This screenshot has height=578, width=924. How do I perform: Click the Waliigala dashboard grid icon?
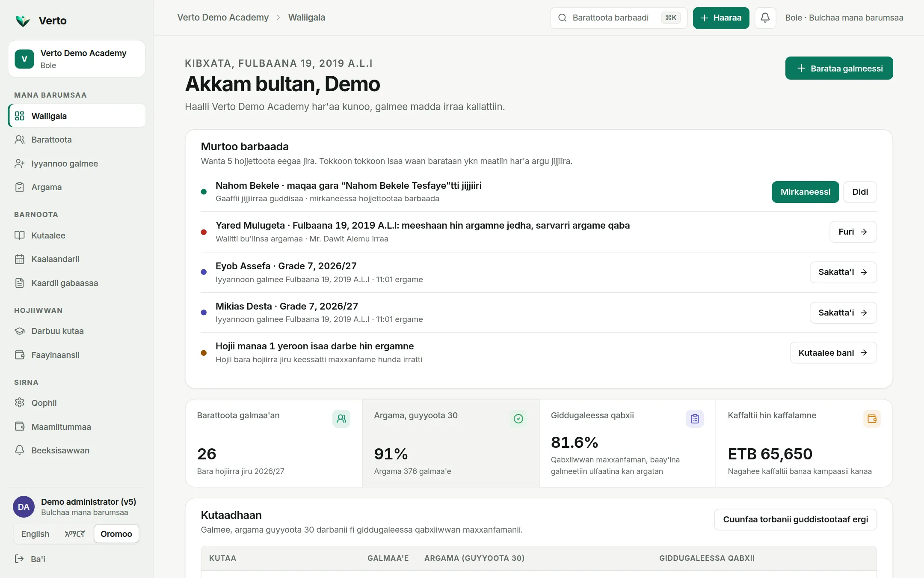[x=20, y=116]
